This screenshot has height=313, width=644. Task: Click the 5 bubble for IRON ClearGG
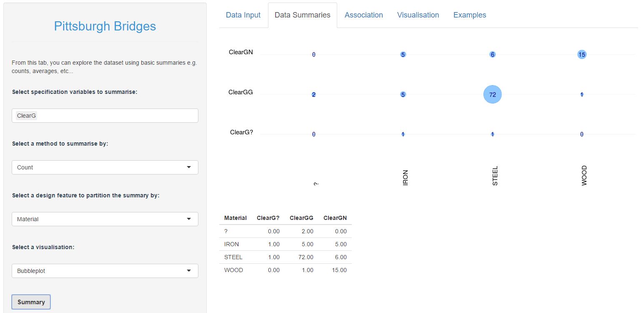pyautogui.click(x=403, y=94)
